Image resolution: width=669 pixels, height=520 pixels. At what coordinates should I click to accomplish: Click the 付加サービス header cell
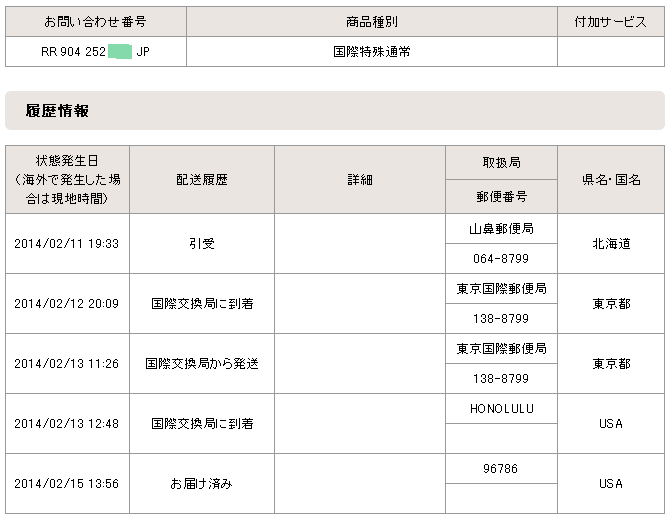(611, 21)
